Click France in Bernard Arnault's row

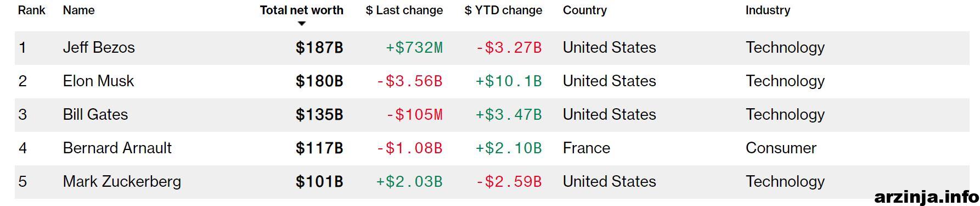tap(587, 148)
